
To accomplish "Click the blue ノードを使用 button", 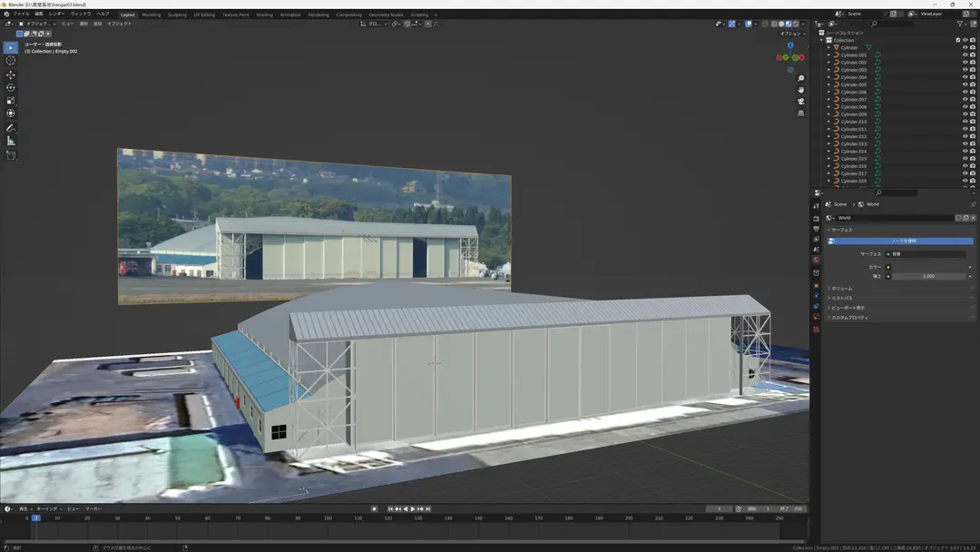I will coord(901,241).
